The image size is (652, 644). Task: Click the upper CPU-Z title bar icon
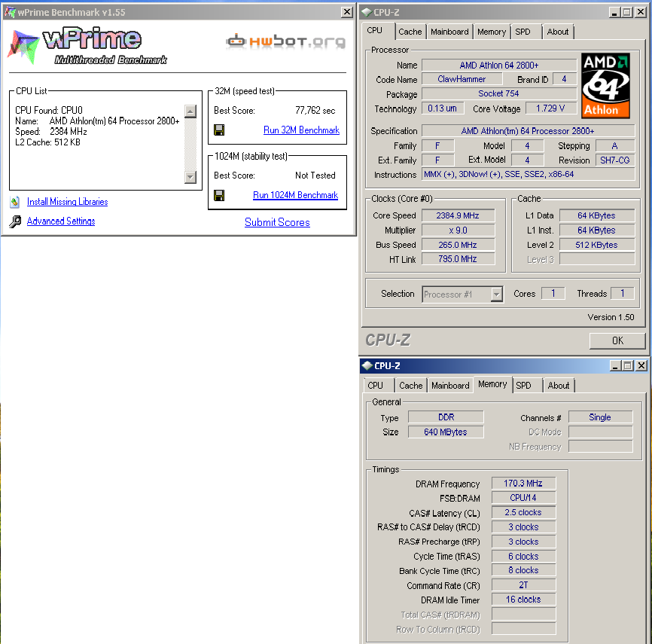click(367, 13)
